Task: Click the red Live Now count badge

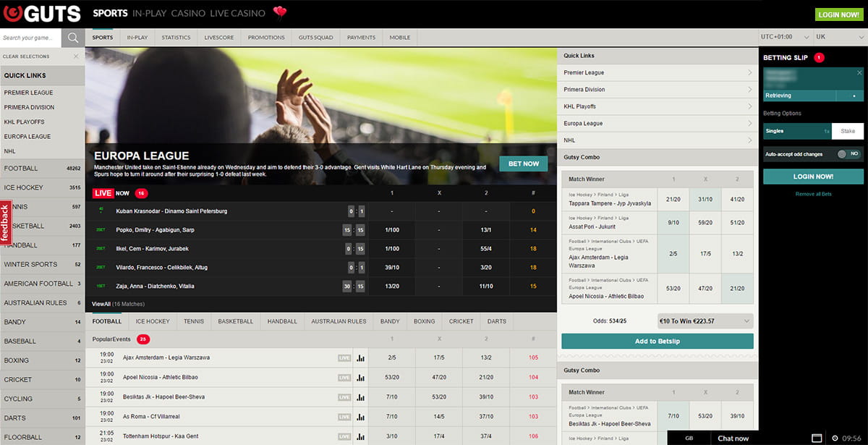Action: [141, 193]
